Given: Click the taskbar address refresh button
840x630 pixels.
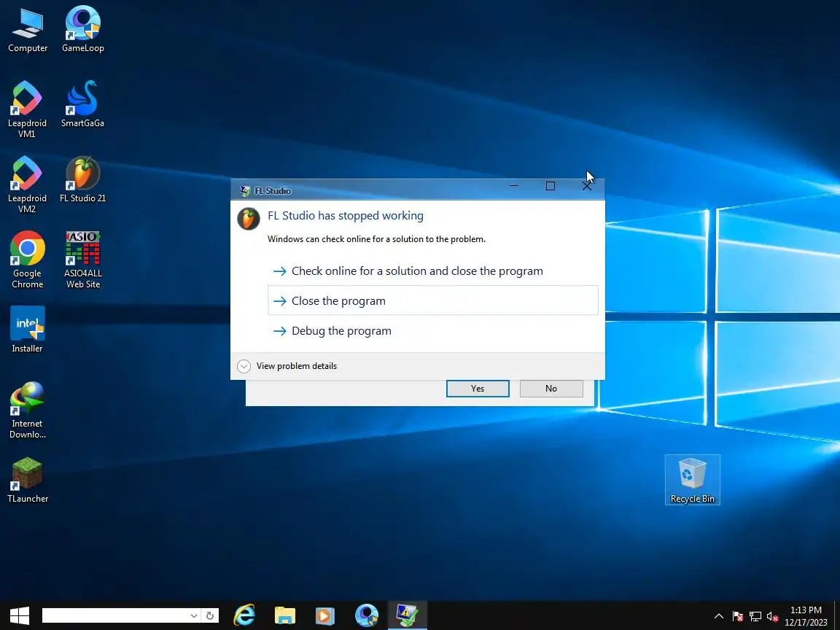Looking at the screenshot, I should 210,615.
